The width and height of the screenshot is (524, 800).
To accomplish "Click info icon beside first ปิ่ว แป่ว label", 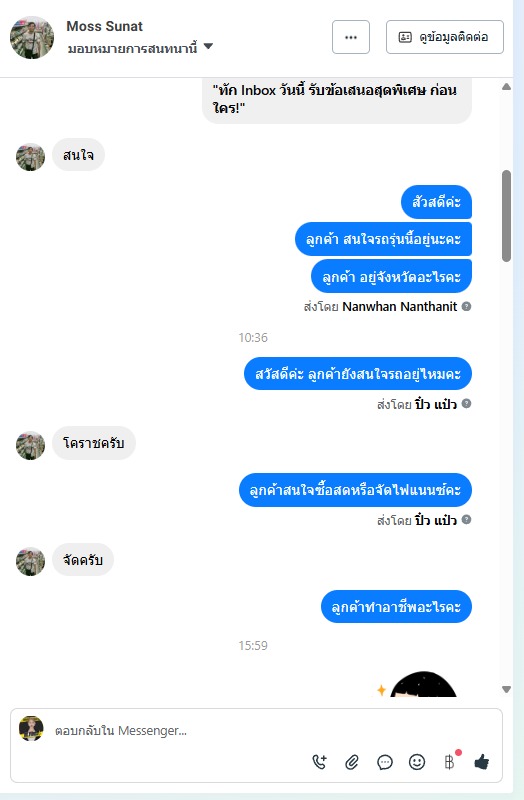I will tap(466, 404).
